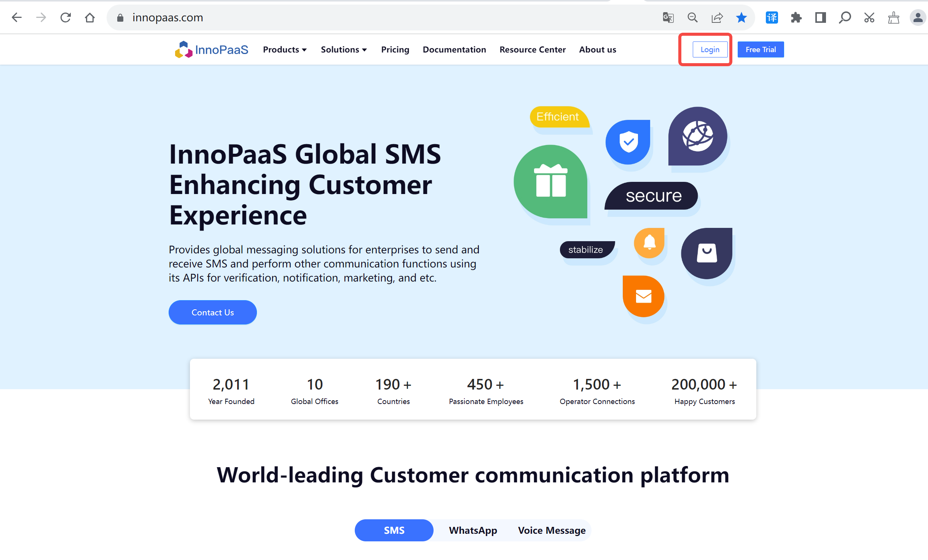Click the browser back arrow
Screen dimensions: 928x560
[x=17, y=17]
